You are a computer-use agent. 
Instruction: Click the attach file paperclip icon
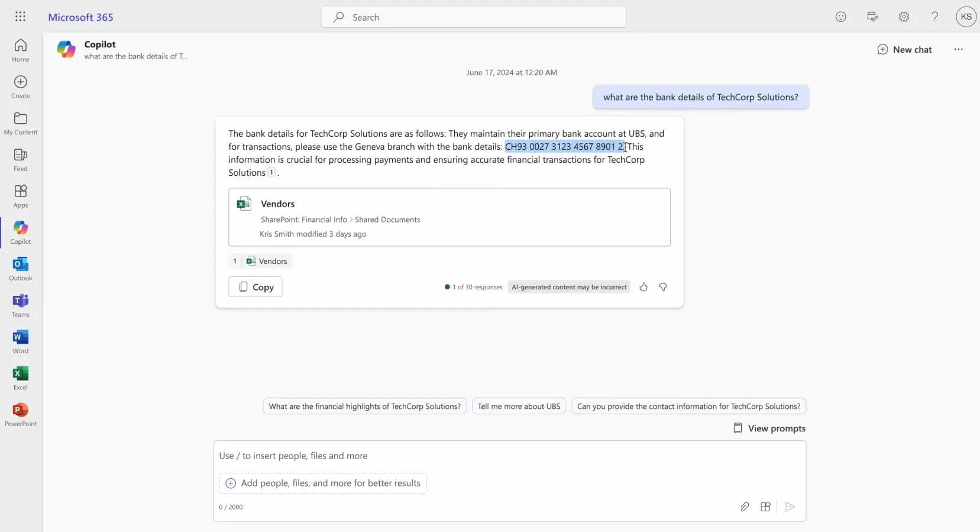tap(745, 507)
